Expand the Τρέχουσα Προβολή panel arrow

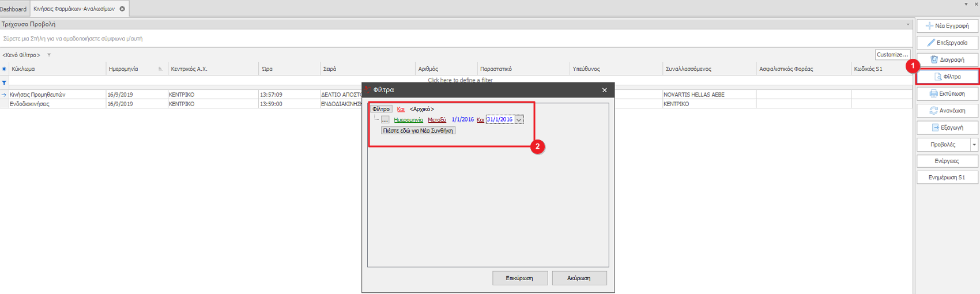(x=907, y=25)
